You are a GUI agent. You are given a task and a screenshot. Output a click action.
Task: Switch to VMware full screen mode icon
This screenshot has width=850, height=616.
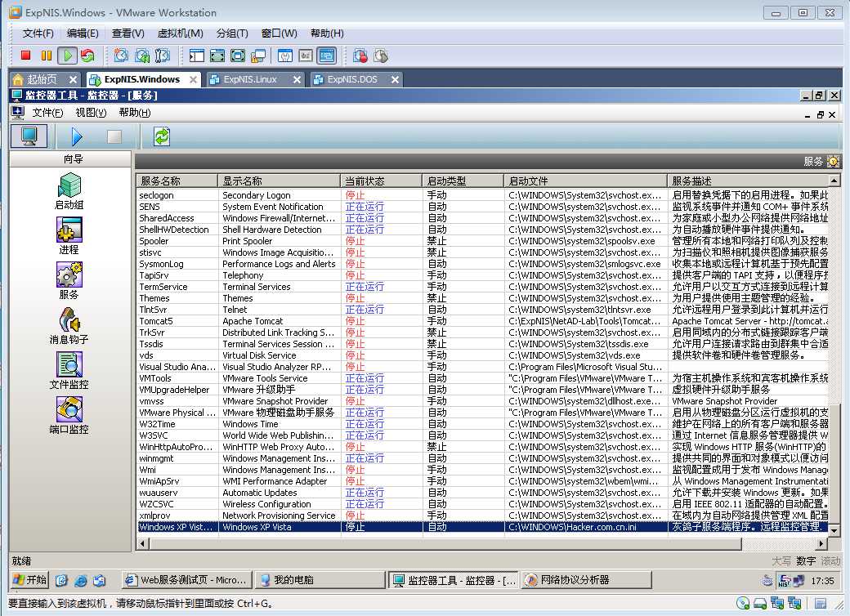[x=217, y=56]
